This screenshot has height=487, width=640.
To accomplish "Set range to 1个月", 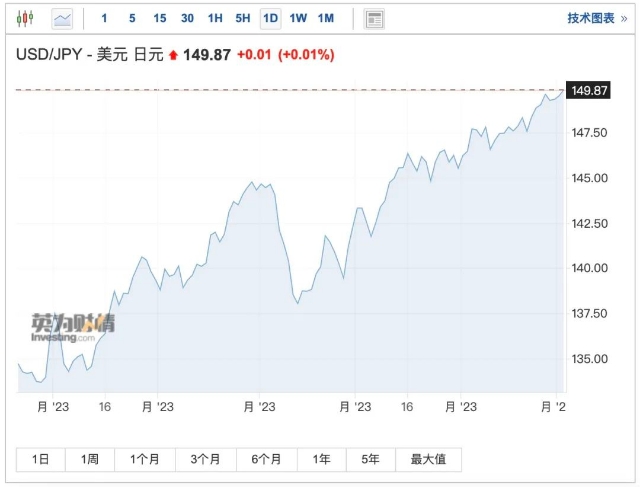I will click(x=145, y=460).
